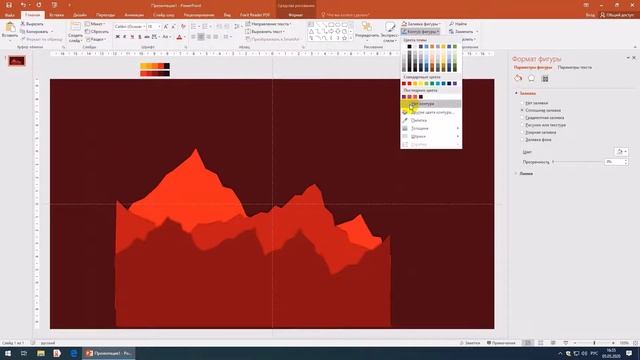Switch to the 'Параметры текста' tab in the pane
The width and height of the screenshot is (640, 360).
point(575,67)
